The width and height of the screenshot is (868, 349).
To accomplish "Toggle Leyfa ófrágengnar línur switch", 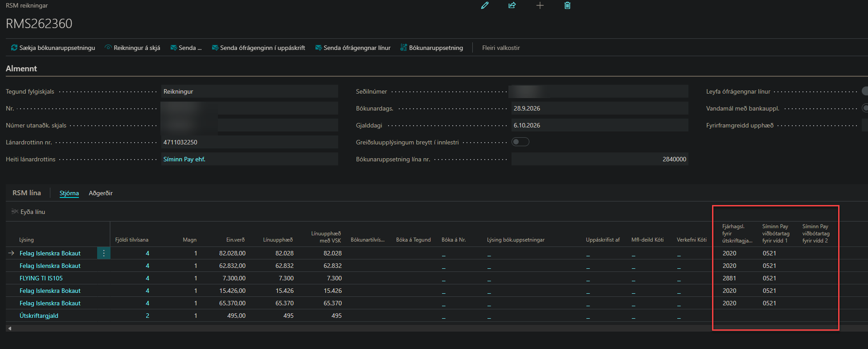I will click(x=865, y=91).
